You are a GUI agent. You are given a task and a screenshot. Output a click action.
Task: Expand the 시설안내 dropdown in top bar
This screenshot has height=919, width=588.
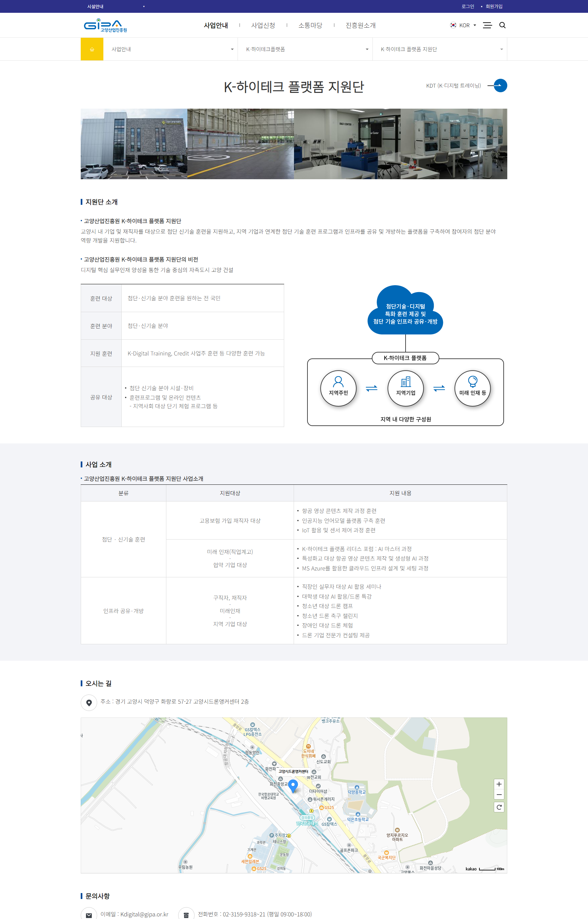(x=116, y=7)
